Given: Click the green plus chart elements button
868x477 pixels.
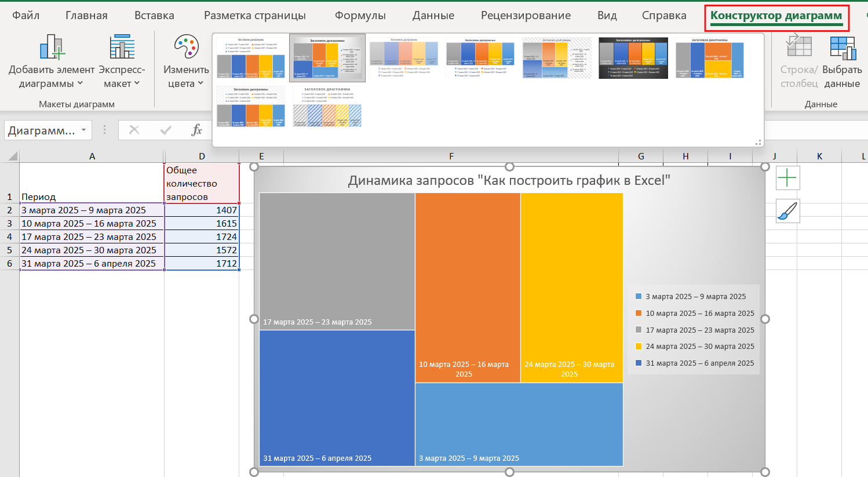Looking at the screenshot, I should coord(787,178).
